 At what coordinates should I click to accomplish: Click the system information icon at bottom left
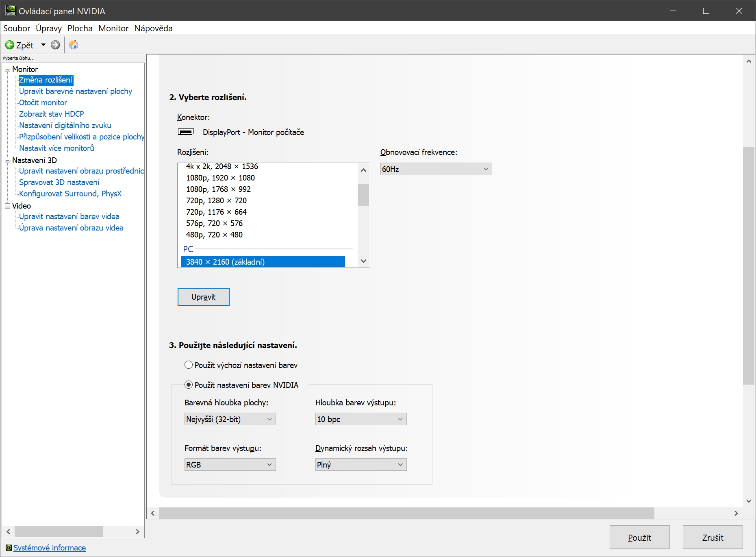(x=9, y=548)
